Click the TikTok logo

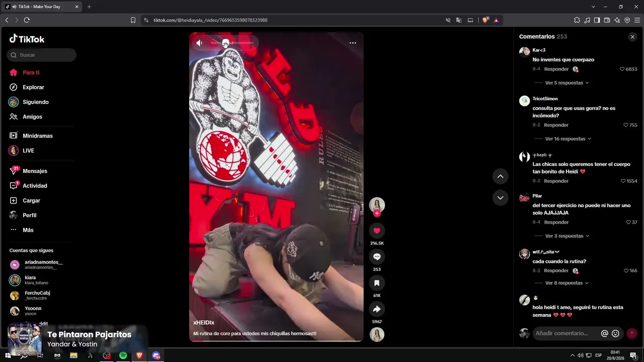27,39
